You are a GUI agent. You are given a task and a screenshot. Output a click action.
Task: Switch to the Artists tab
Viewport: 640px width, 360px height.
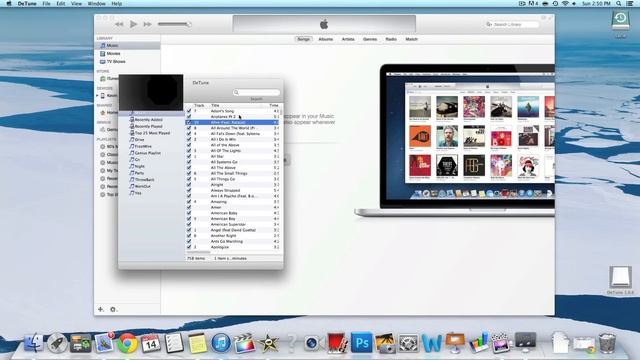(348, 39)
